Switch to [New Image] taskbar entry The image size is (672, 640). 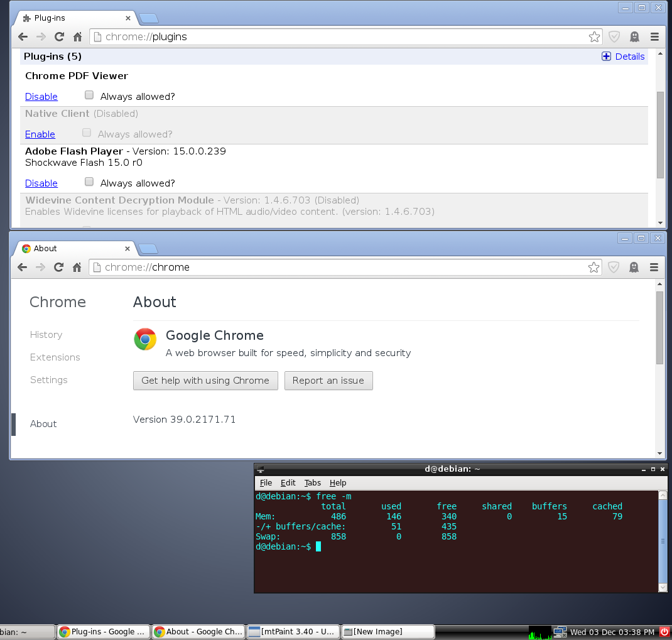tap(388, 632)
